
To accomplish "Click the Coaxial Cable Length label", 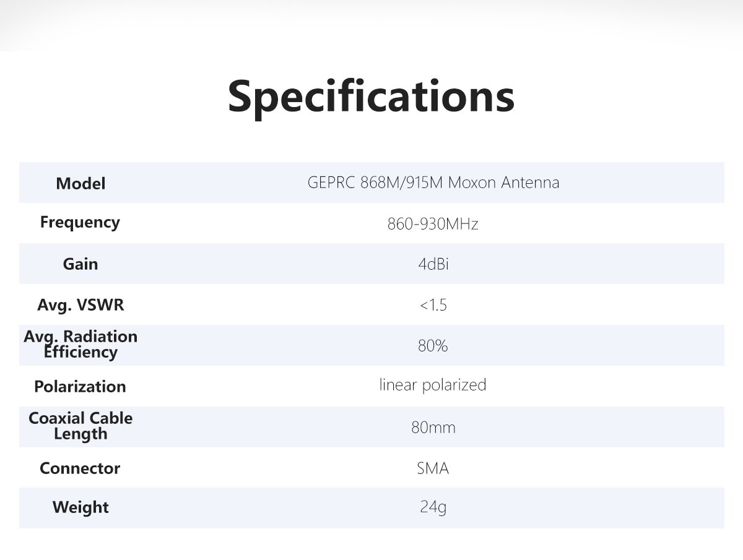I will 80,426.
